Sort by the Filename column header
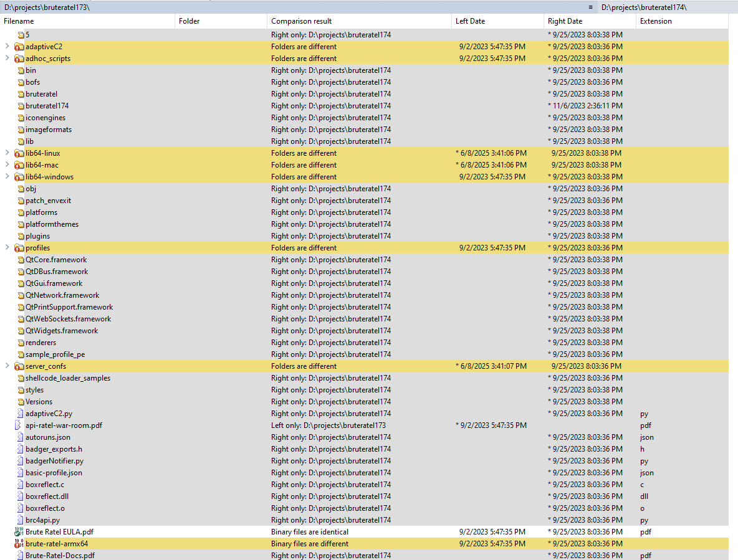738x560 pixels. [x=87, y=21]
